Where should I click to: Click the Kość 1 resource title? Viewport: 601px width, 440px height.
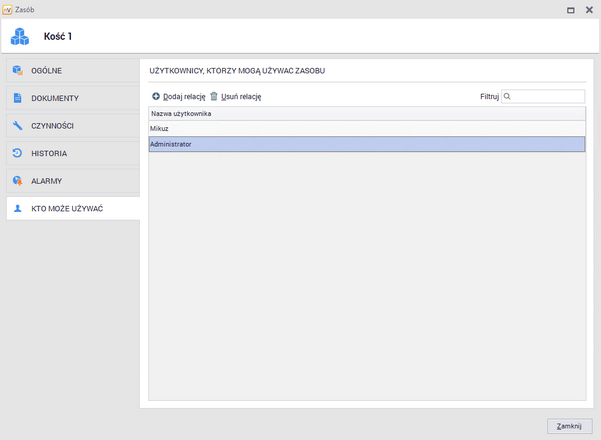56,37
